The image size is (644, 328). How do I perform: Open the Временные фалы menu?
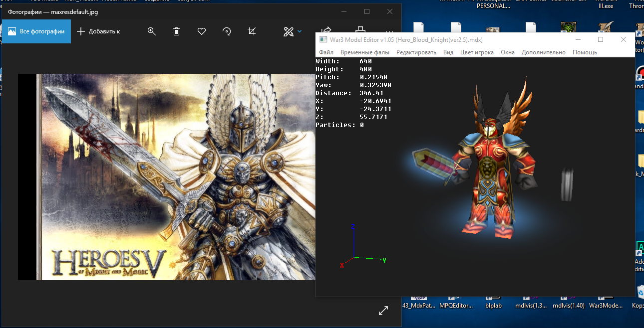point(365,52)
